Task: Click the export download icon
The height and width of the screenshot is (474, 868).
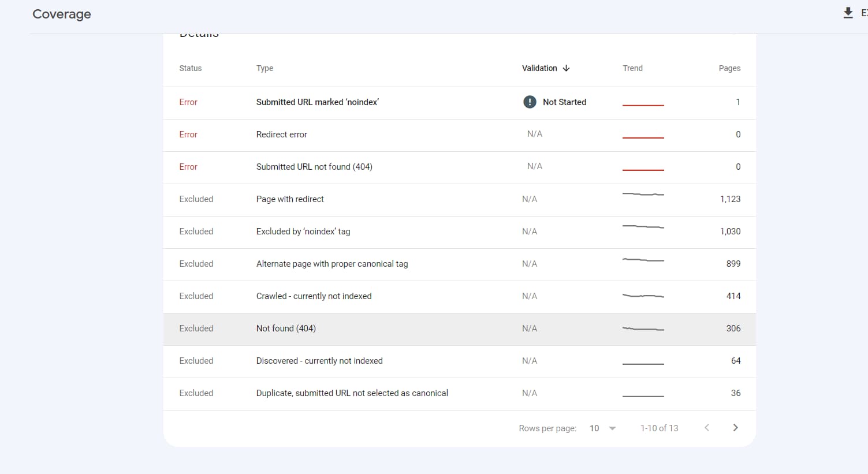Action: (848, 13)
